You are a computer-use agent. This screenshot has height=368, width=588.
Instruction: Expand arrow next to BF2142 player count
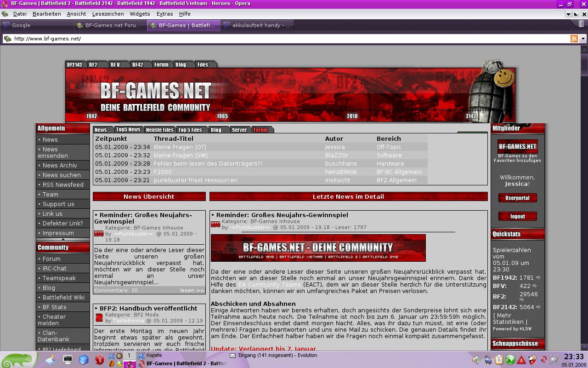click(x=538, y=307)
